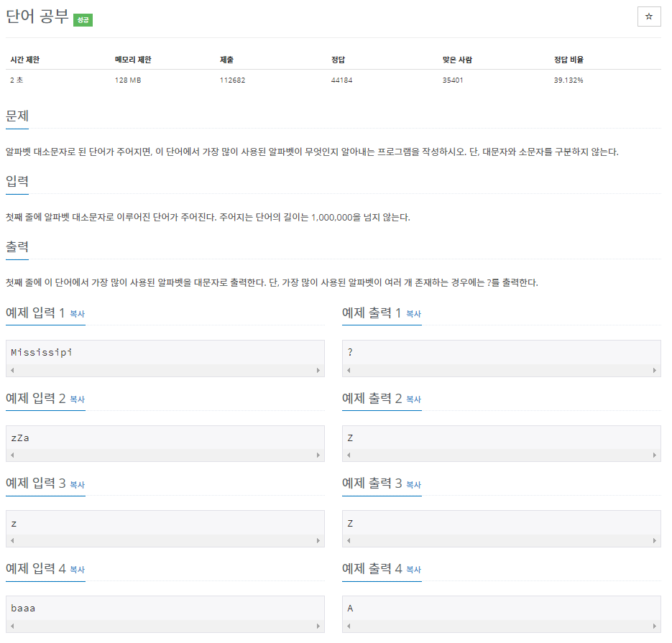
Task: Click right scroll arrow under 예제 입력 3 box
Action: click(x=318, y=540)
